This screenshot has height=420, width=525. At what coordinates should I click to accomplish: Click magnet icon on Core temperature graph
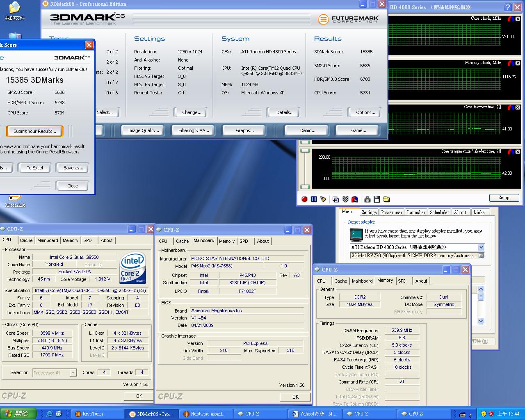(511, 107)
